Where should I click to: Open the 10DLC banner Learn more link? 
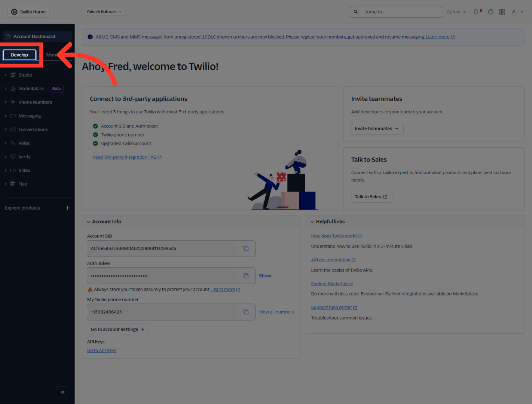[x=440, y=37]
